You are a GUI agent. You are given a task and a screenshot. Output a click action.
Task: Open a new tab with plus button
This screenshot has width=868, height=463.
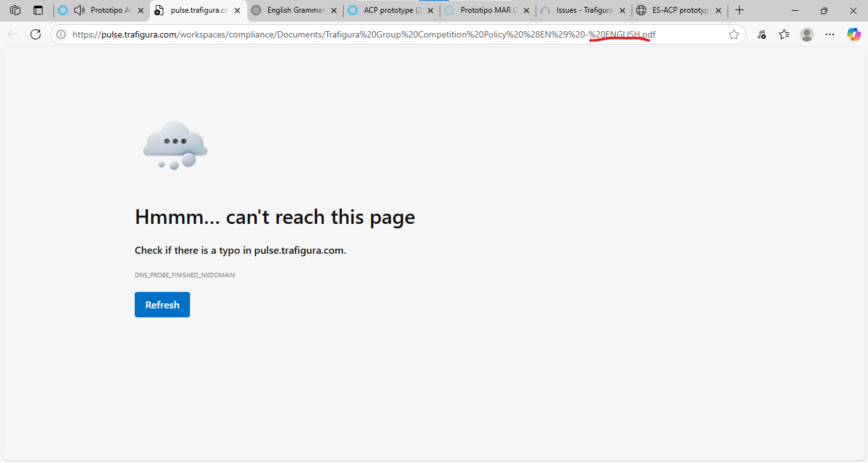coord(739,10)
